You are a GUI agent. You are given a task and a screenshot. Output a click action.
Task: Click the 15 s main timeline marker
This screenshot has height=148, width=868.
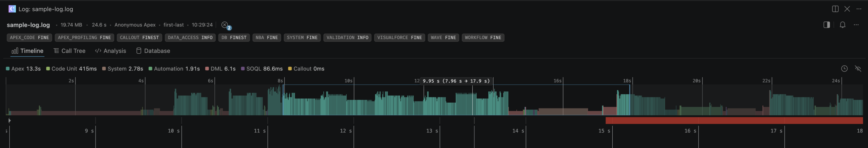(x=604, y=131)
